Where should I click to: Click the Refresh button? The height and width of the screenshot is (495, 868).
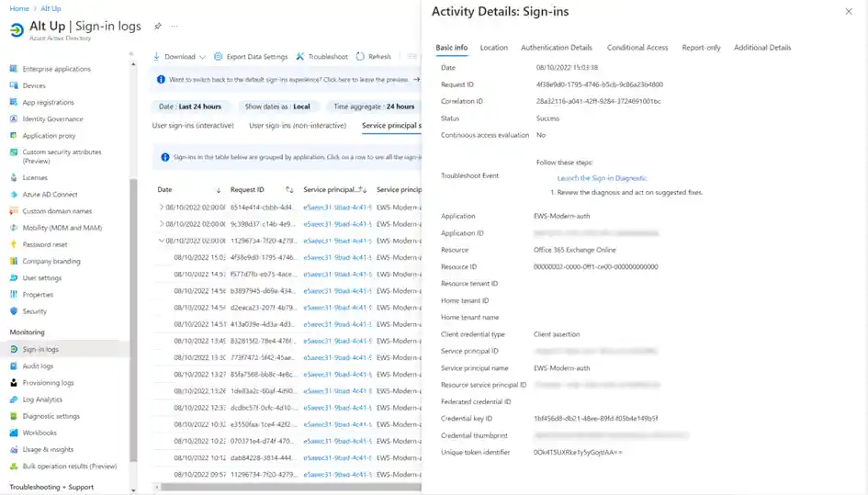click(374, 56)
